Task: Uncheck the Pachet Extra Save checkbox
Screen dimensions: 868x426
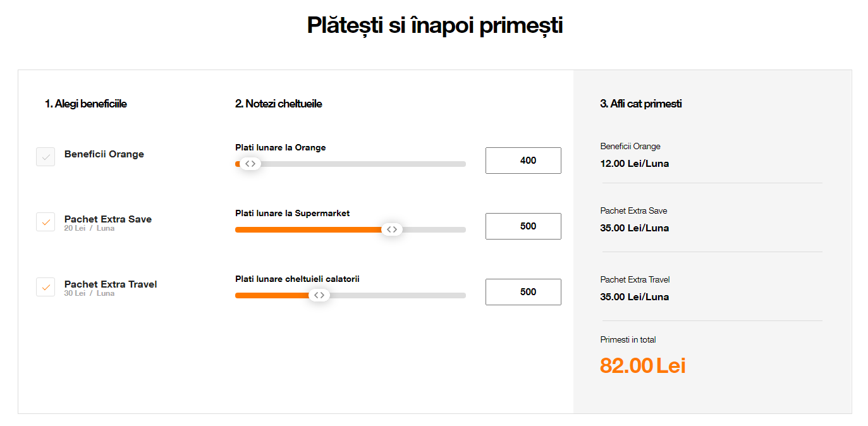Action: (x=46, y=222)
